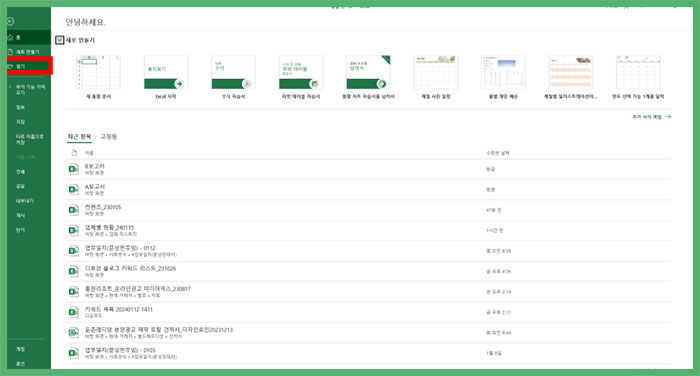The height and width of the screenshot is (376, 700).
Task: Click the back arrow circle icon
Action: pyautogui.click(x=11, y=21)
